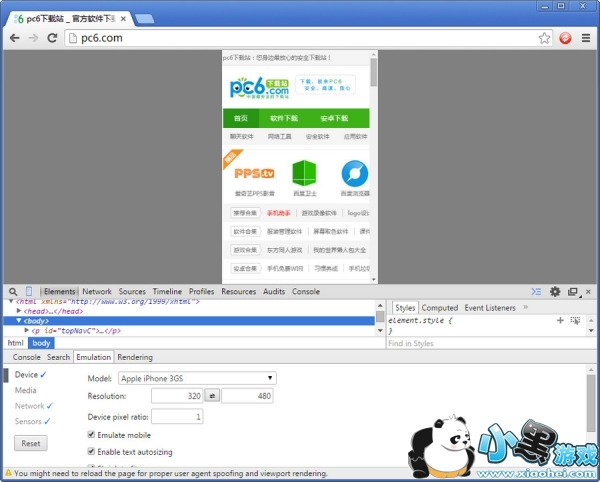Collapse the html element node
The height and width of the screenshot is (482, 600).
tap(11, 301)
